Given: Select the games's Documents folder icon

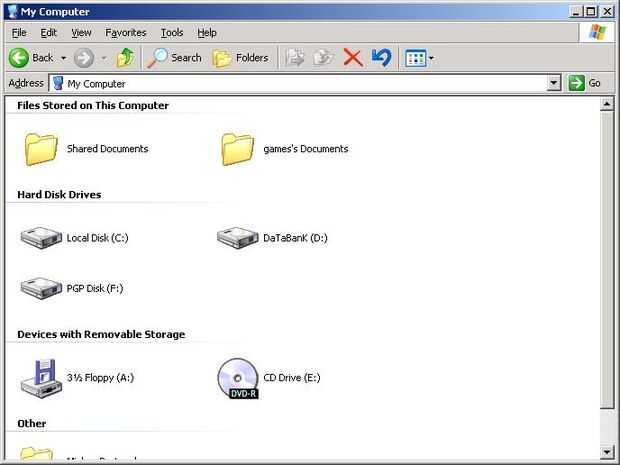Looking at the screenshot, I should 237,149.
